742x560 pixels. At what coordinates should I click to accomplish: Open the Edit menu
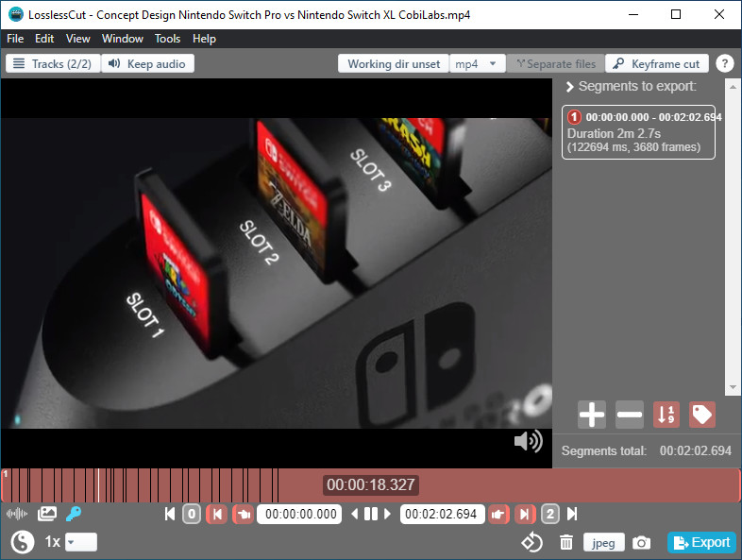tap(44, 39)
